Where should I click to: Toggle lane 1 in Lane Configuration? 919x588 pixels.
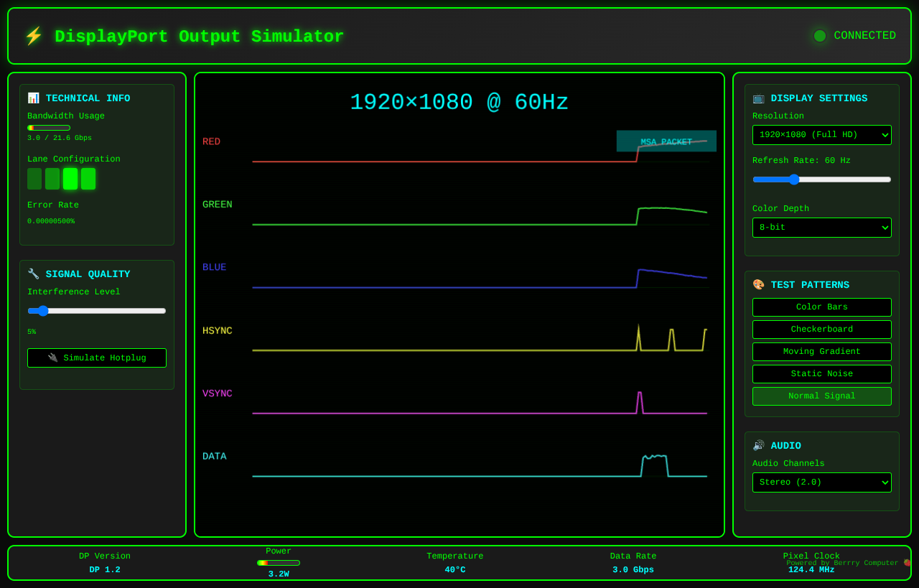(x=34, y=178)
